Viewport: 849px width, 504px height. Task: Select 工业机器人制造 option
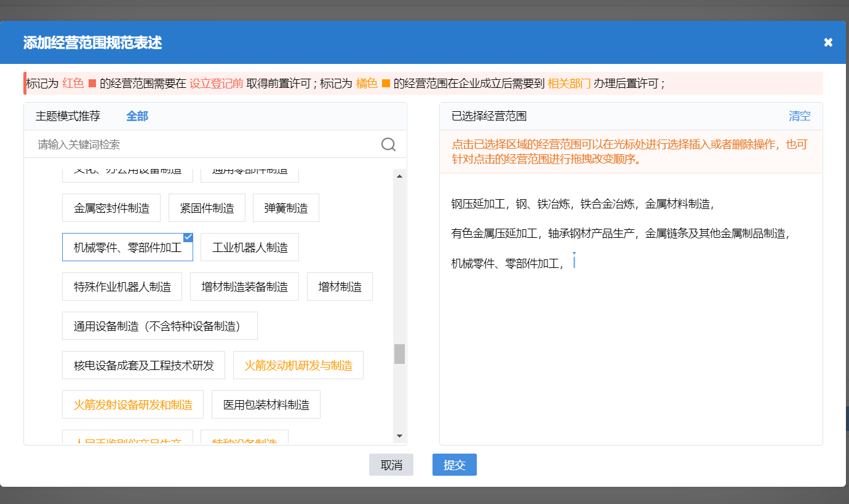pyautogui.click(x=249, y=246)
